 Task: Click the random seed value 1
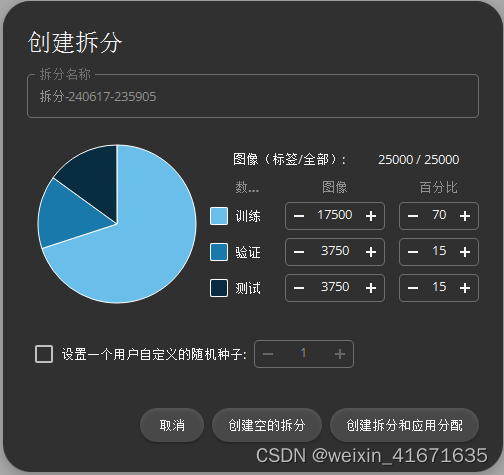(303, 353)
